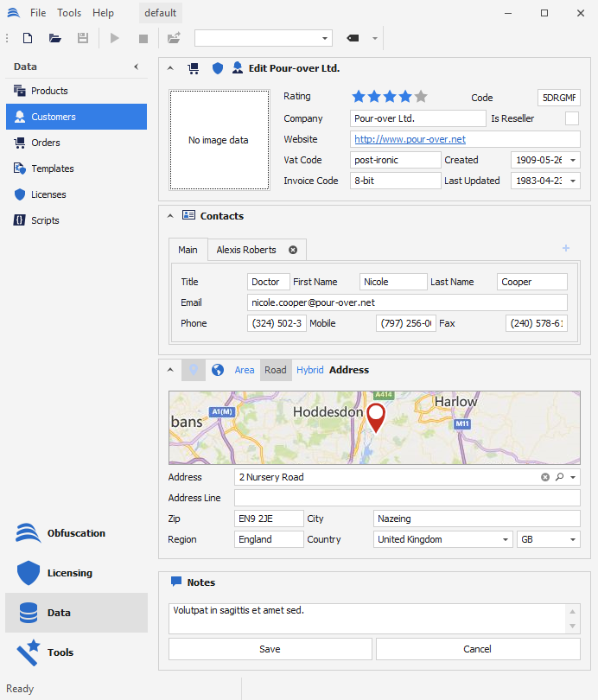Viewport: 598px width, 700px height.
Task: Switch map to Road view
Action: pyautogui.click(x=276, y=370)
